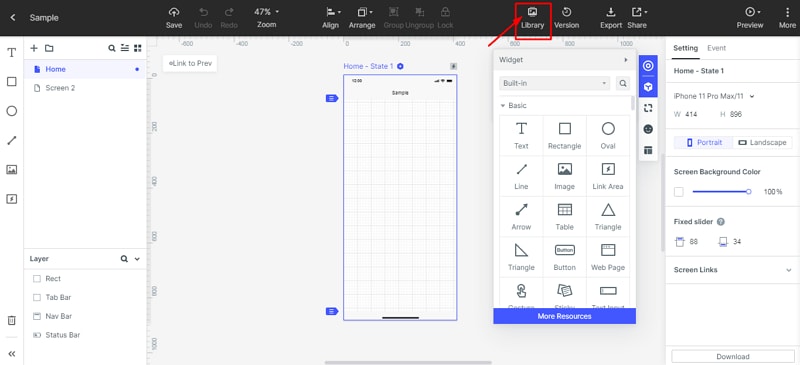Switch orientation to Portrait
800x365 pixels.
(704, 142)
